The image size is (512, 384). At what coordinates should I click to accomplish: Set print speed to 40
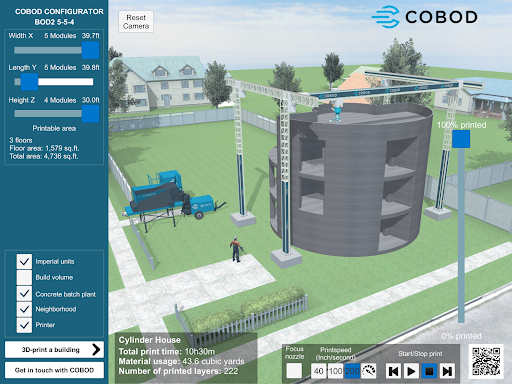pos(319,371)
